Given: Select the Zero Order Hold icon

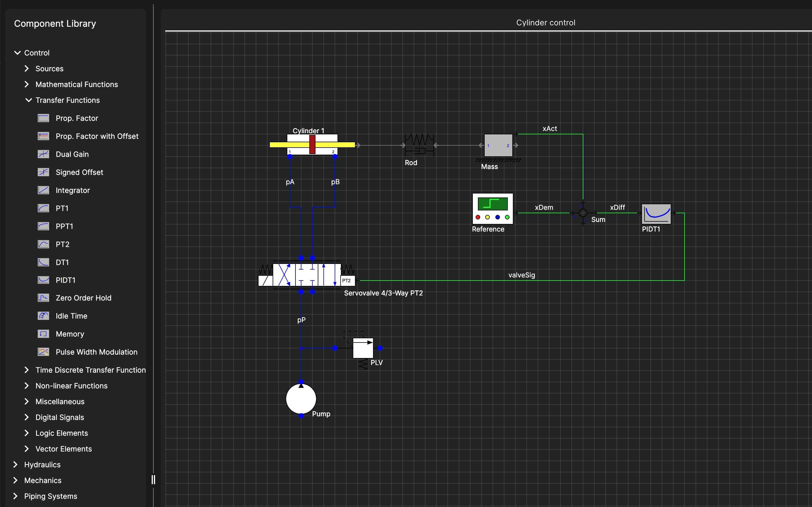Looking at the screenshot, I should pos(43,298).
